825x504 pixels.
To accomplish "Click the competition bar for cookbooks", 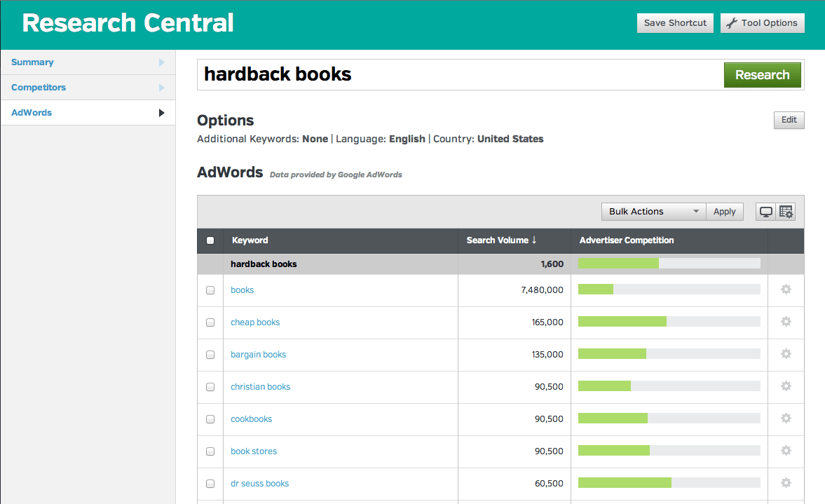I will pos(669,418).
